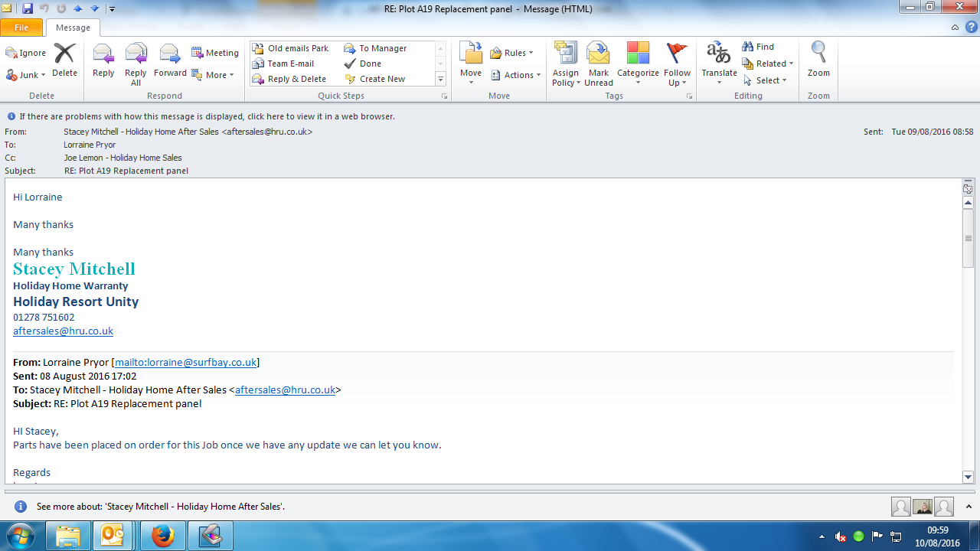Image resolution: width=980 pixels, height=551 pixels.
Task: Open the Move dropdown
Action: (x=471, y=64)
